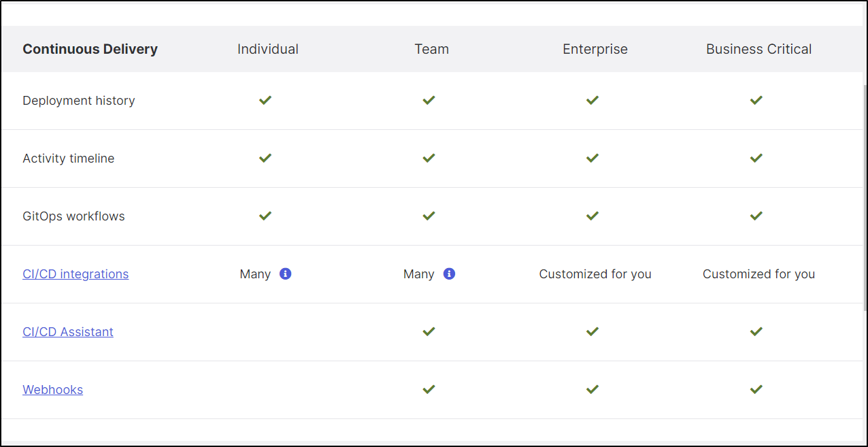Click the Webhooks checkmark under Business Critical
Image resolution: width=868 pixels, height=447 pixels.
(x=756, y=389)
